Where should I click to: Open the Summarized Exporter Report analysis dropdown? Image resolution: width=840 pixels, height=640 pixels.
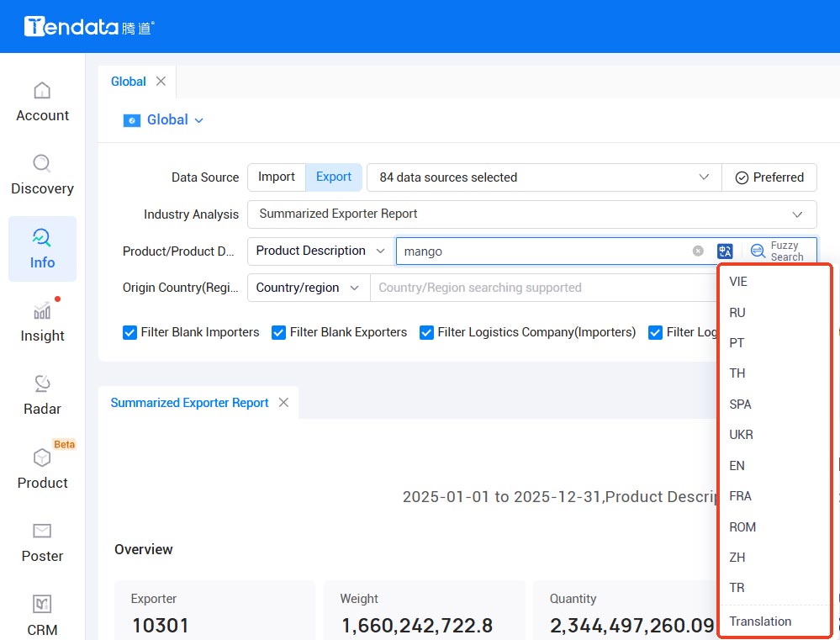pyautogui.click(x=532, y=214)
